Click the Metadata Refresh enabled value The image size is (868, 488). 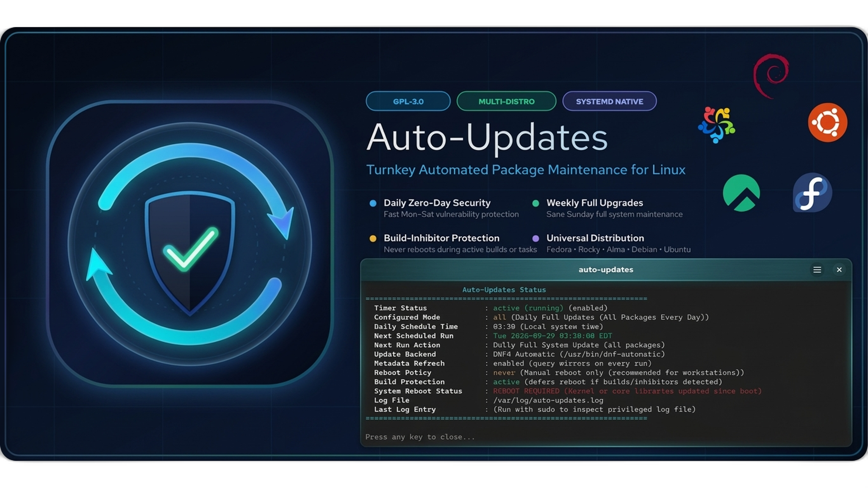coord(572,363)
